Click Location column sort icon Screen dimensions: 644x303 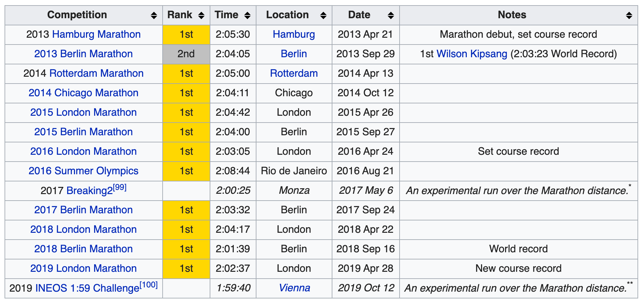323,15
